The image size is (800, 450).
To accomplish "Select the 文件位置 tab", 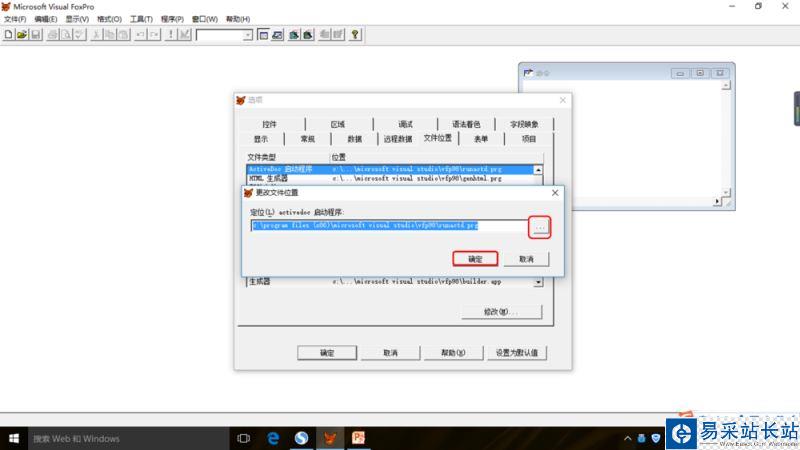I will (x=438, y=138).
